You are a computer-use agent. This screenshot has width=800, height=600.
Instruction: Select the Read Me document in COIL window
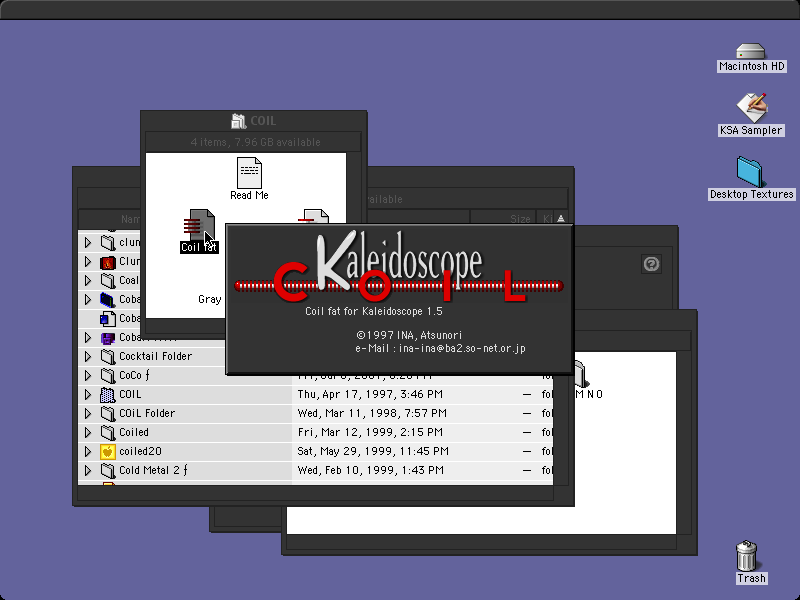pyautogui.click(x=249, y=173)
